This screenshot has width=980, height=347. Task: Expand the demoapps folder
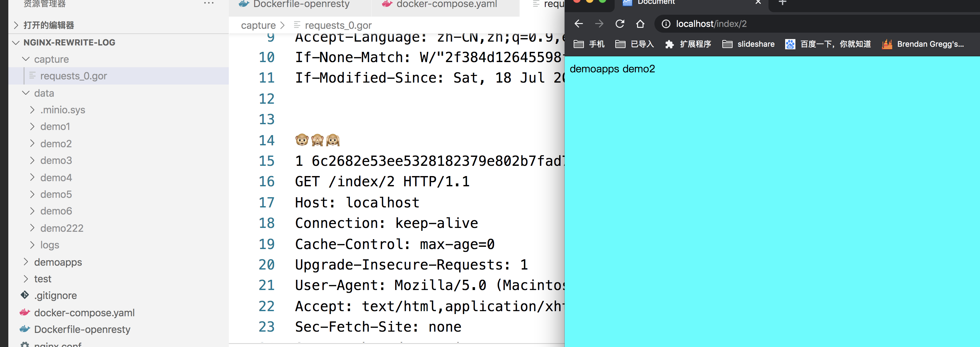coord(26,262)
